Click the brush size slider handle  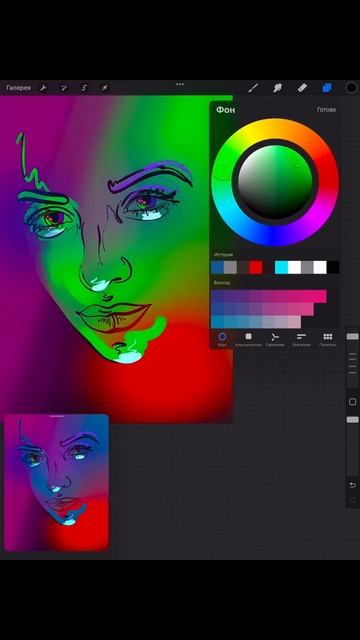coord(353,337)
